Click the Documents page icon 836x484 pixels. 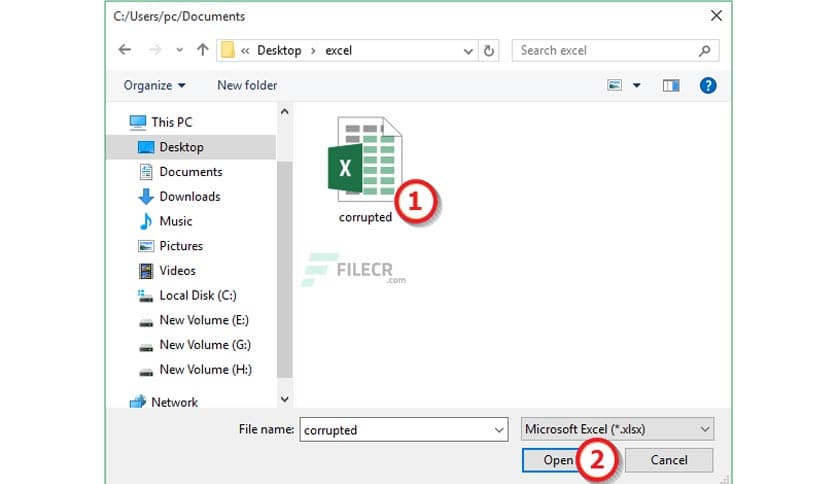(x=146, y=172)
